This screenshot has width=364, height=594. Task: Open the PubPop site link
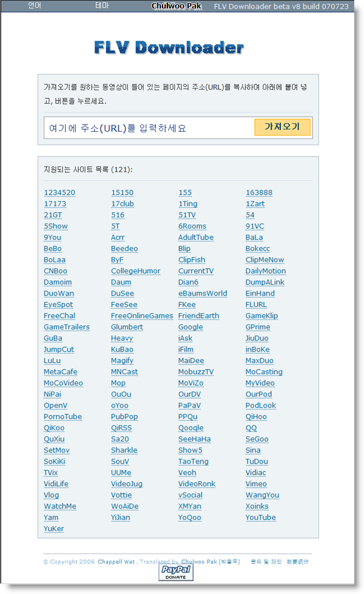(124, 417)
